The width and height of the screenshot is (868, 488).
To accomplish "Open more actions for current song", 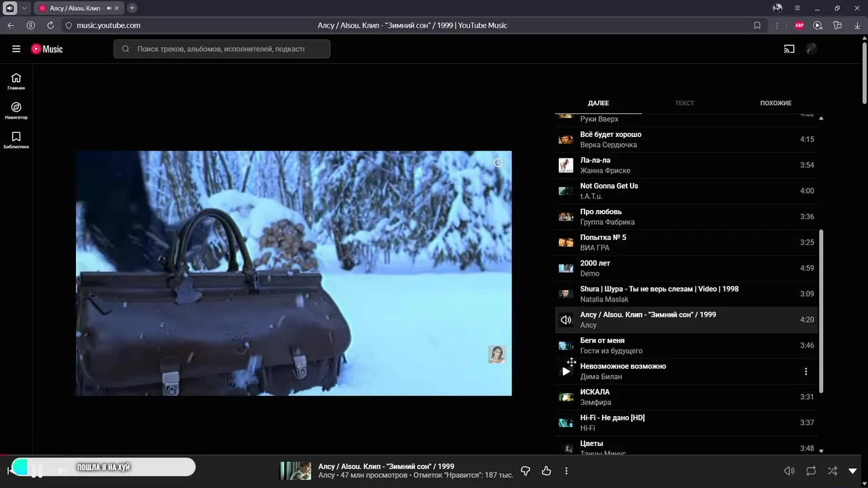I will pos(566,470).
